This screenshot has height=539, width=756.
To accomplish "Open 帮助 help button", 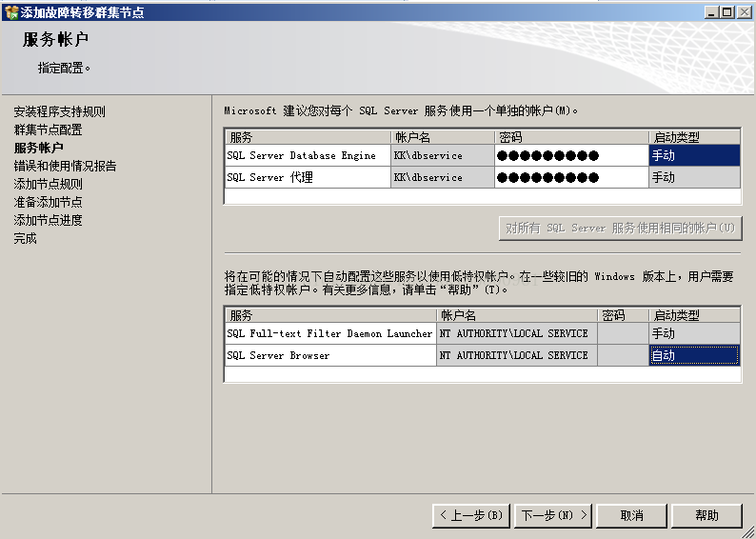I will [706, 515].
